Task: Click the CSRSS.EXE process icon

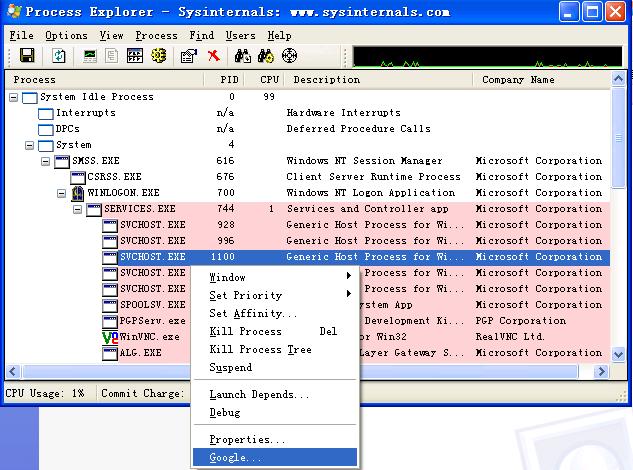Action: [78, 178]
